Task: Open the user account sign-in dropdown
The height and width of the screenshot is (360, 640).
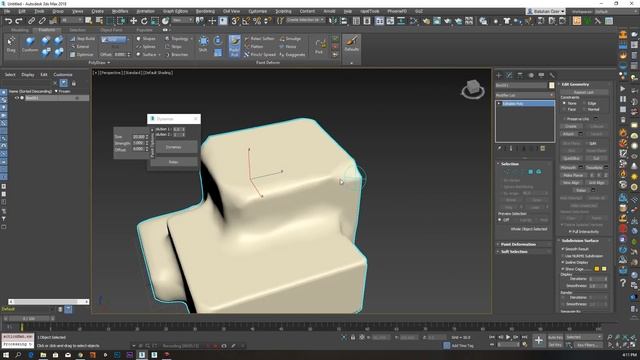Action: pos(545,11)
